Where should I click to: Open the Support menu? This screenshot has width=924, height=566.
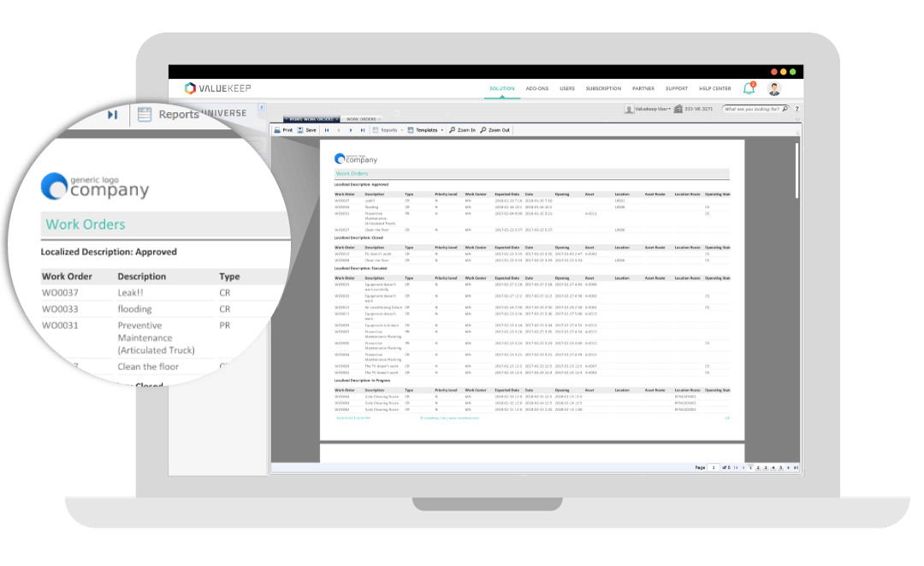point(677,88)
